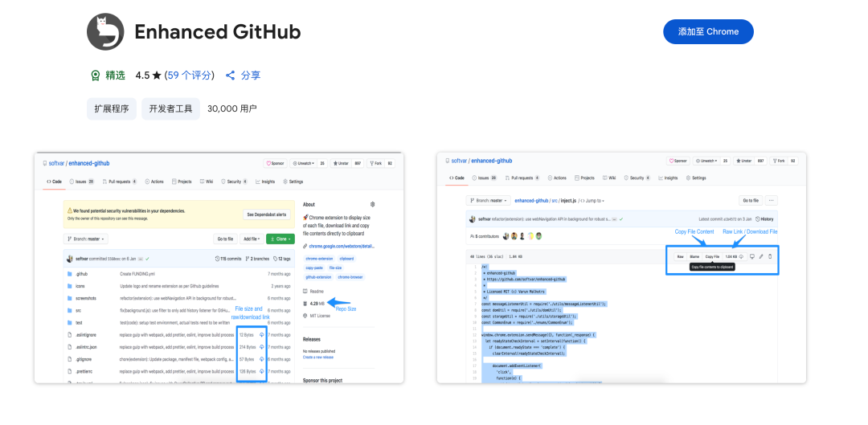The image size is (868, 425).
Task: Click the 添加至 Chrome button
Action: (708, 31)
